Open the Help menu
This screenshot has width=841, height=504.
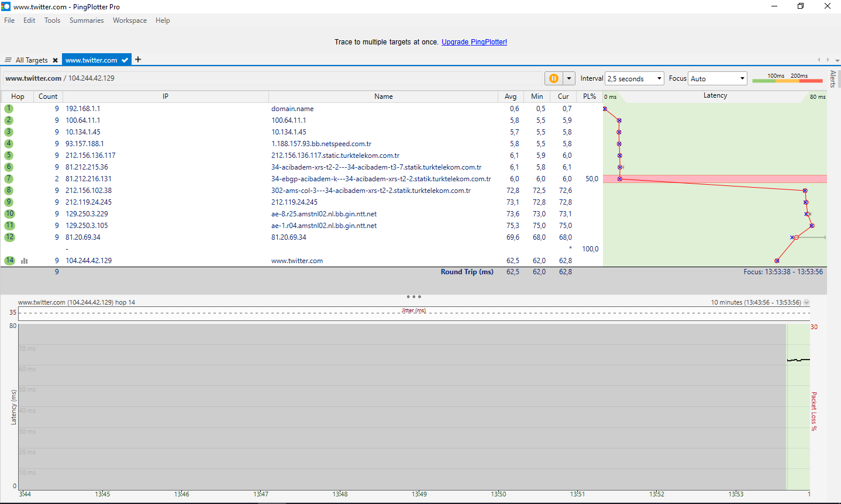163,20
